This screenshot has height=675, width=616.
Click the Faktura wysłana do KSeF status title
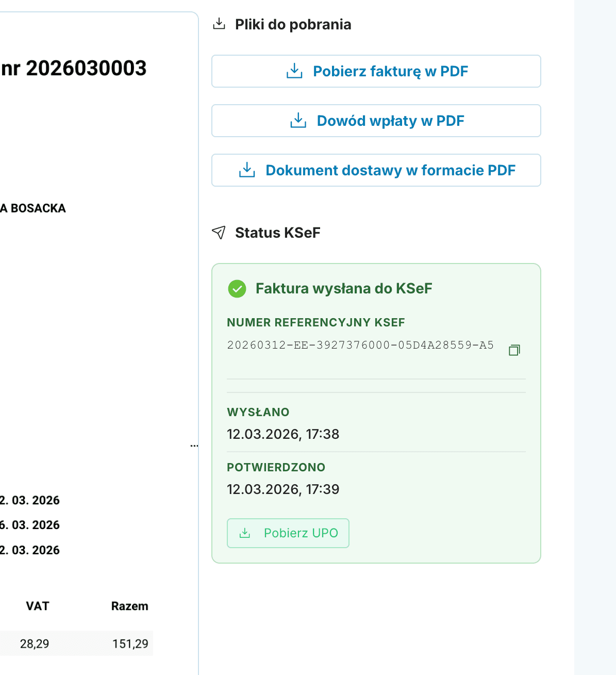point(344,288)
